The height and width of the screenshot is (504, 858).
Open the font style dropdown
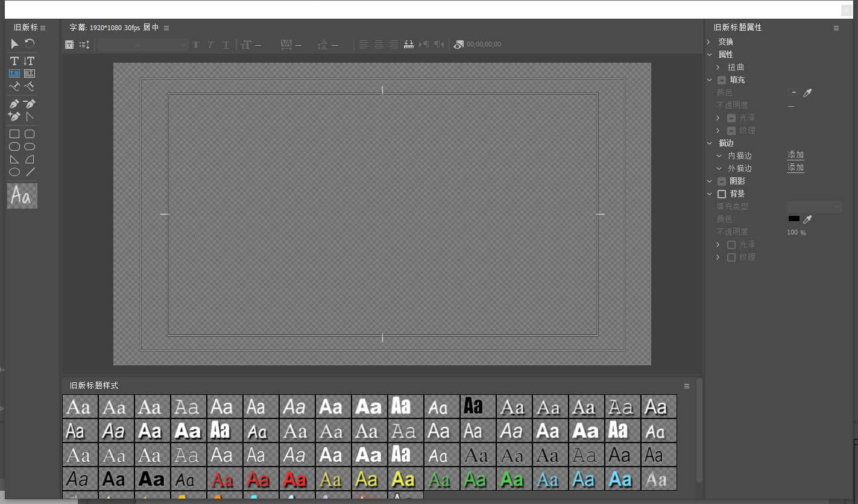pos(166,45)
